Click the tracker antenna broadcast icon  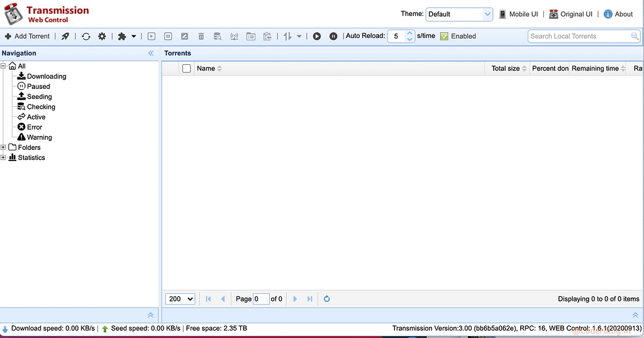click(x=234, y=36)
